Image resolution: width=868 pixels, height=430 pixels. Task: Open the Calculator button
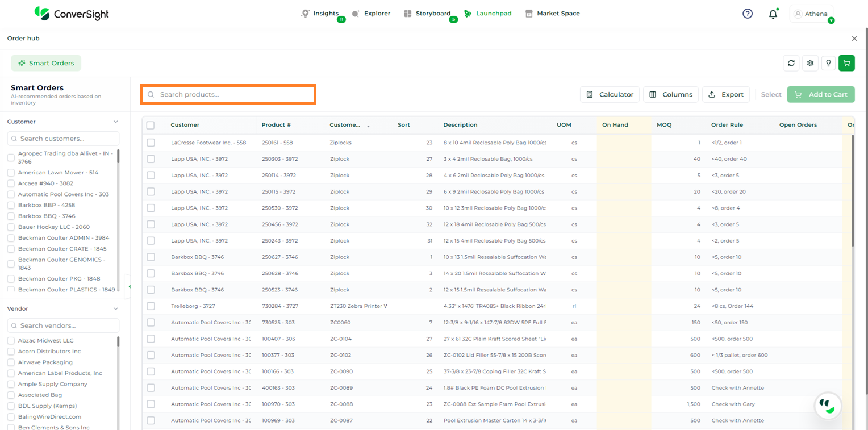pyautogui.click(x=610, y=94)
